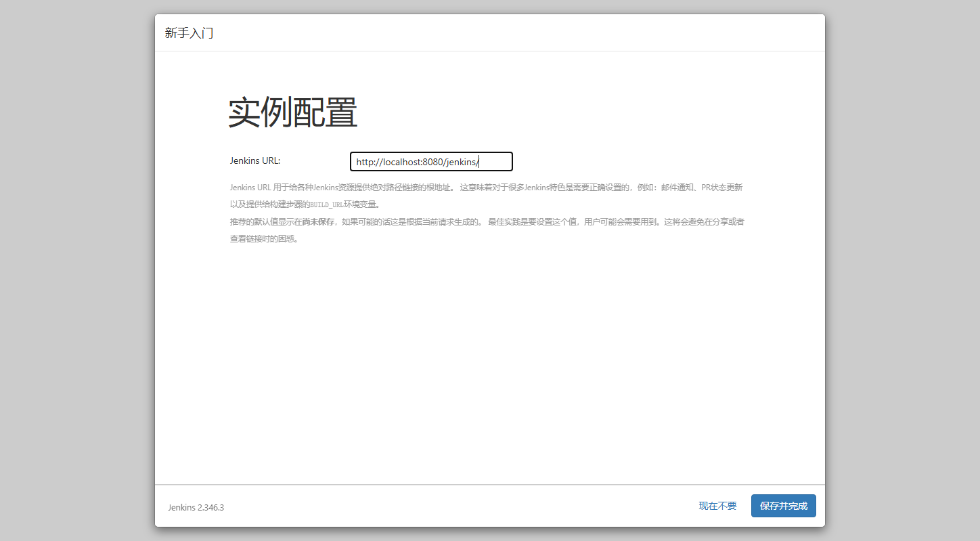Screen dimensions: 980x541
Task: Click the Jenkins 2.346.3 version text
Action: (x=196, y=507)
